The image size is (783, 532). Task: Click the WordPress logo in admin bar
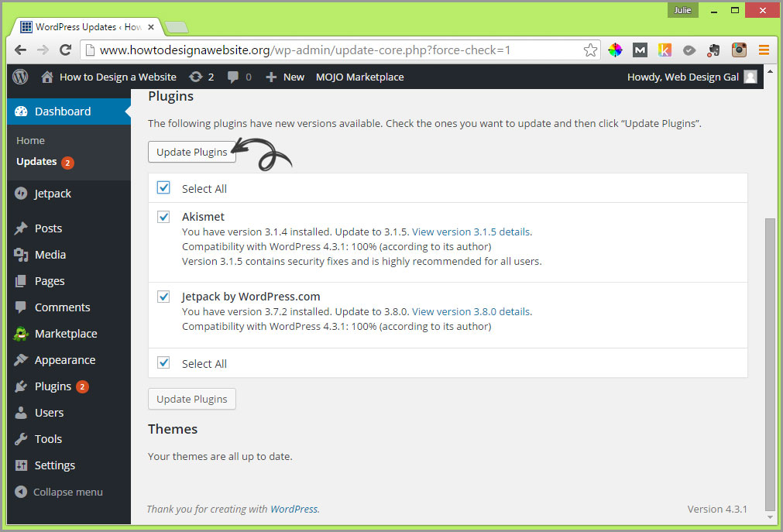(20, 77)
